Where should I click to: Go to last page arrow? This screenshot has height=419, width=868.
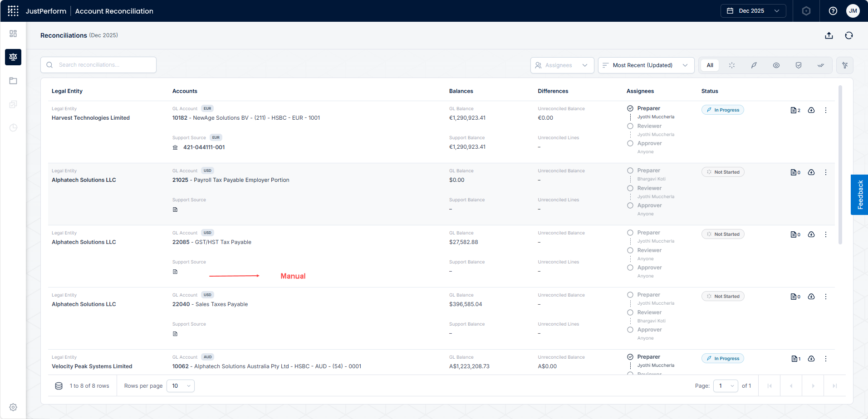(x=835, y=386)
